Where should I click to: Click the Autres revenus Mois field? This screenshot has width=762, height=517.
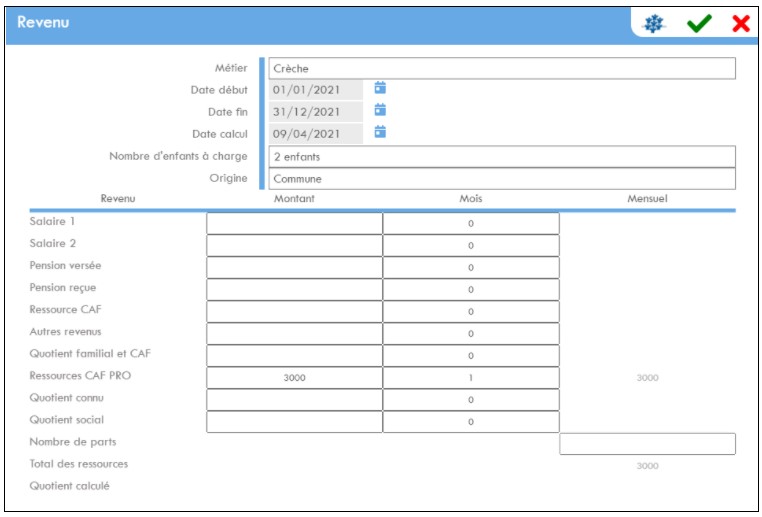click(x=471, y=334)
